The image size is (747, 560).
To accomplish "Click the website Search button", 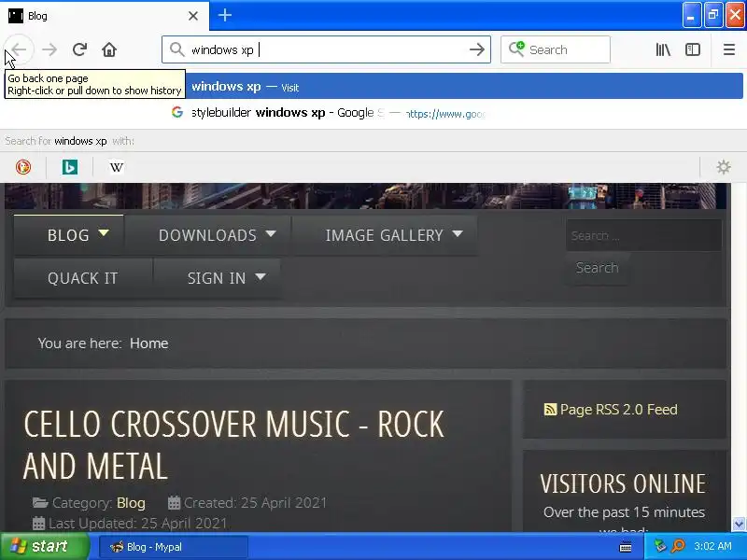I will point(598,268).
